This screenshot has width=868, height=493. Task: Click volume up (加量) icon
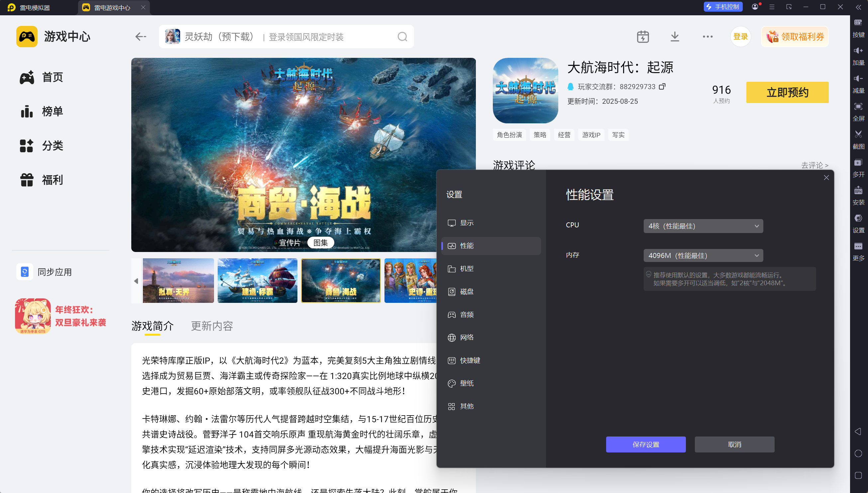pyautogui.click(x=858, y=51)
